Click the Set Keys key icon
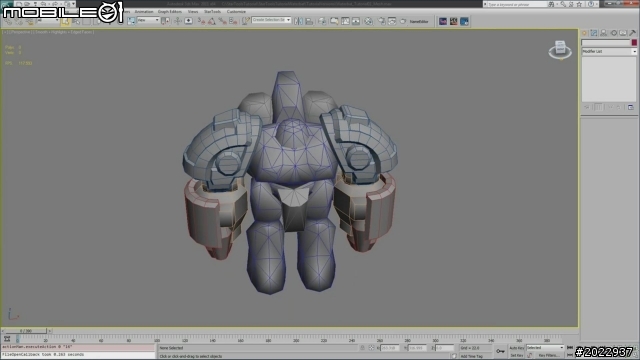Image resolution: width=640 pixels, height=360 pixels. (x=500, y=351)
